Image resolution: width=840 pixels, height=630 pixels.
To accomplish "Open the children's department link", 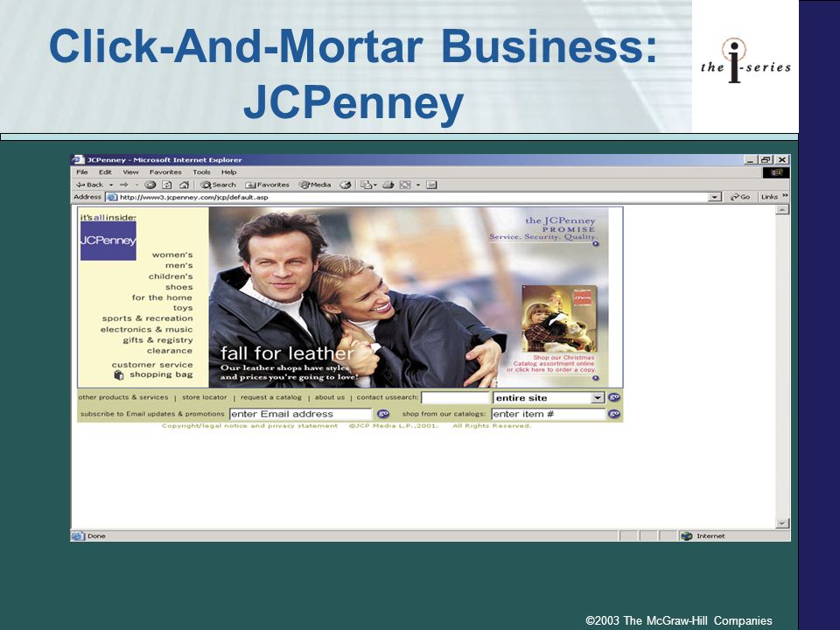I will click(171, 276).
